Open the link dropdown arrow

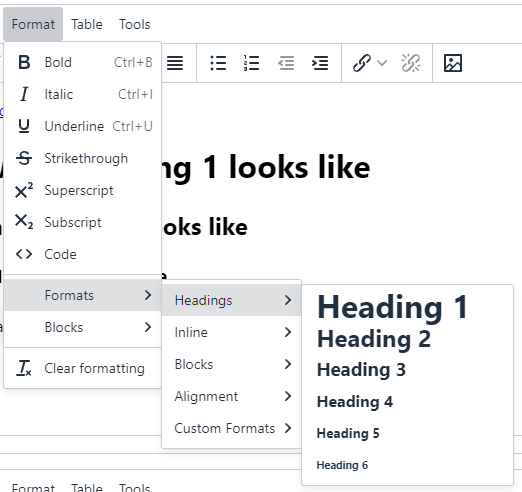pos(382,63)
